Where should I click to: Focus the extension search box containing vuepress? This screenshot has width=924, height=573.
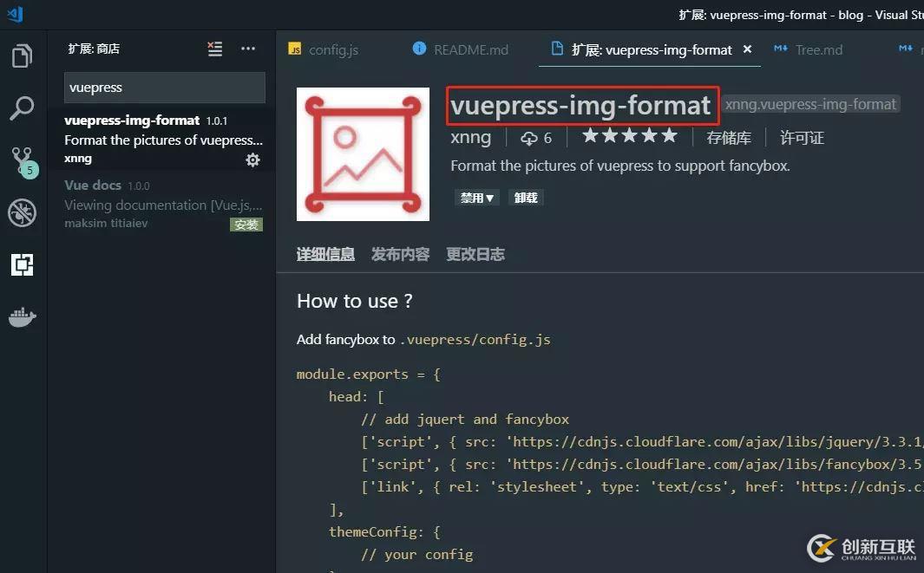(164, 88)
